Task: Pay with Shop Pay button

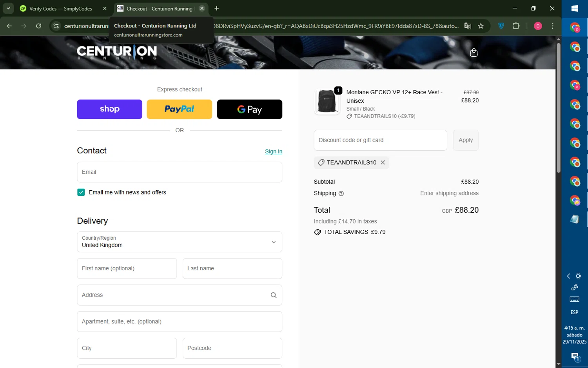Action: click(109, 109)
